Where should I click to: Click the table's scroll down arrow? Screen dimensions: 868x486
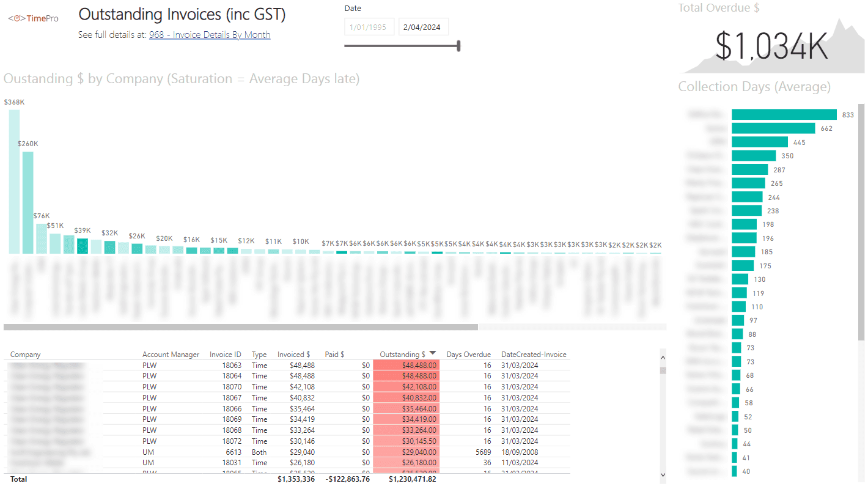663,474
